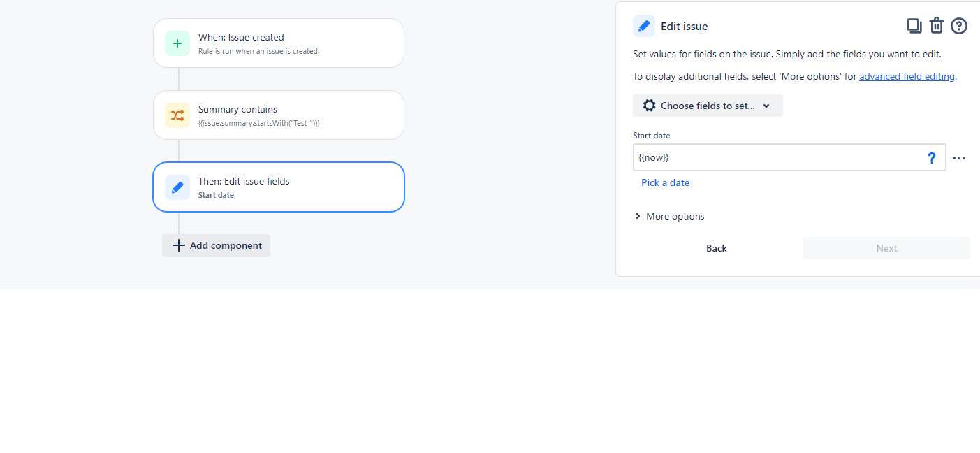Click the blue question mark in Start date input
This screenshot has height=453, width=980.
(x=932, y=157)
